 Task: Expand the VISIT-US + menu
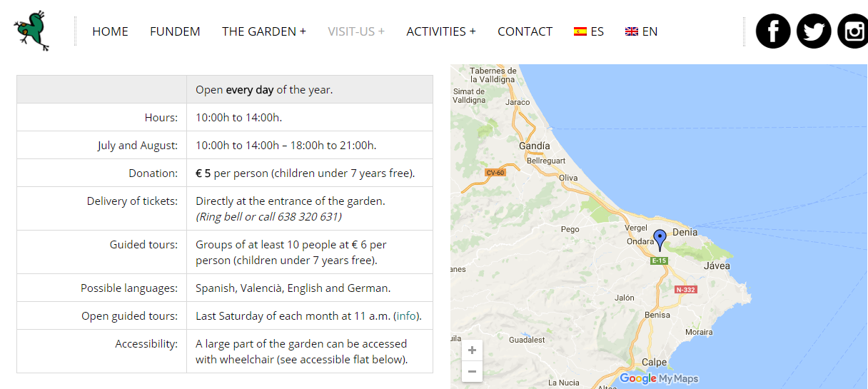[x=356, y=31]
